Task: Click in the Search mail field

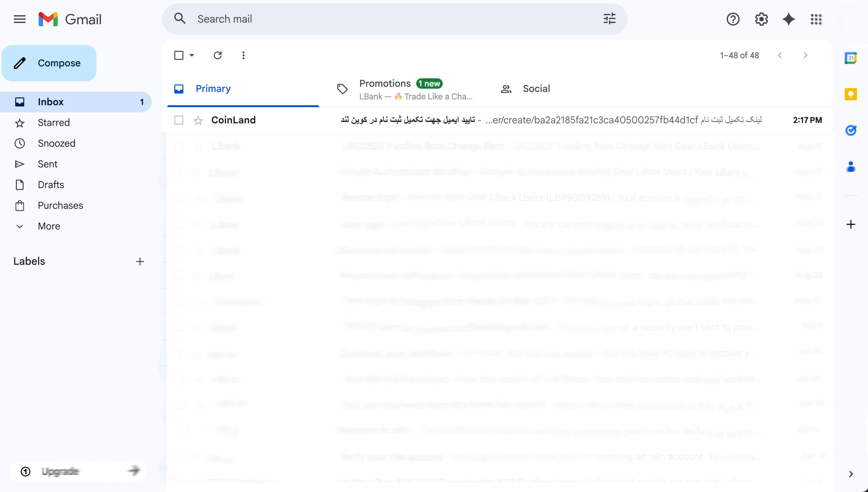Action: [388, 19]
